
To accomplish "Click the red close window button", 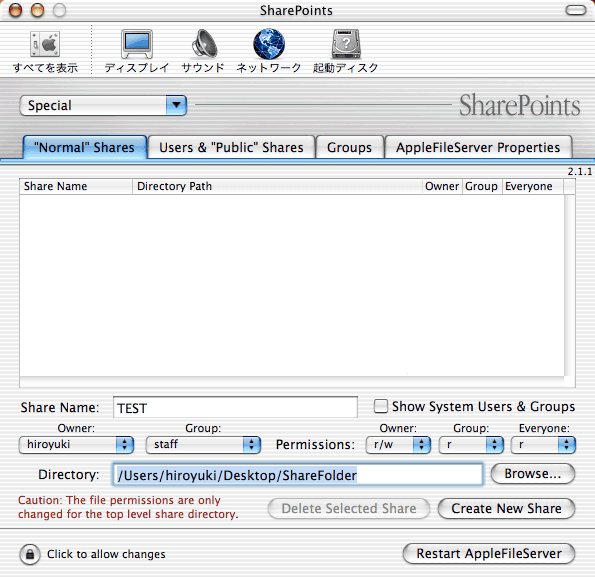I will [x=16, y=10].
